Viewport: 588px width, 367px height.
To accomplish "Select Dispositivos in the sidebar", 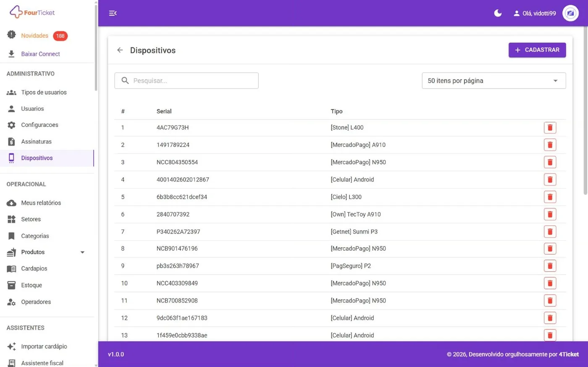I will tap(47, 158).
